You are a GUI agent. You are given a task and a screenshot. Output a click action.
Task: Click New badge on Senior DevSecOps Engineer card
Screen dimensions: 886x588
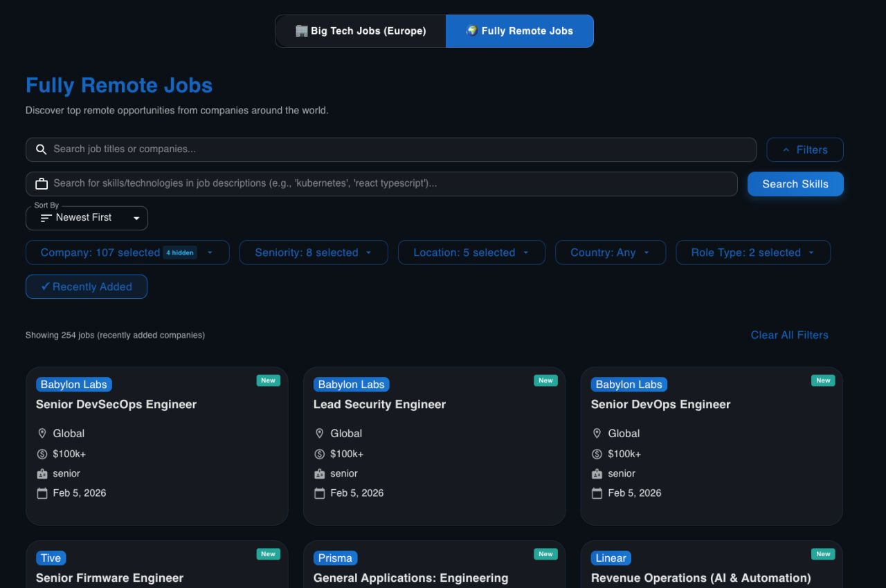coord(269,380)
